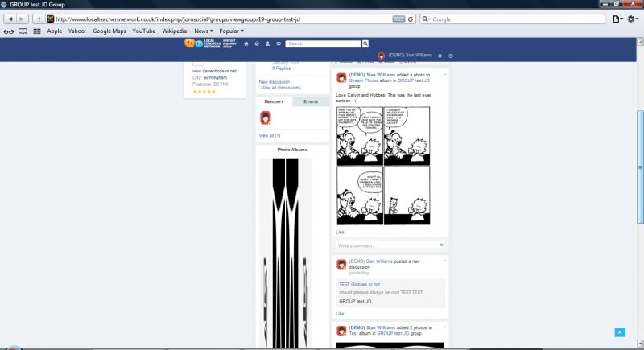Click the site Search input field
The image size is (644, 350).
(323, 43)
